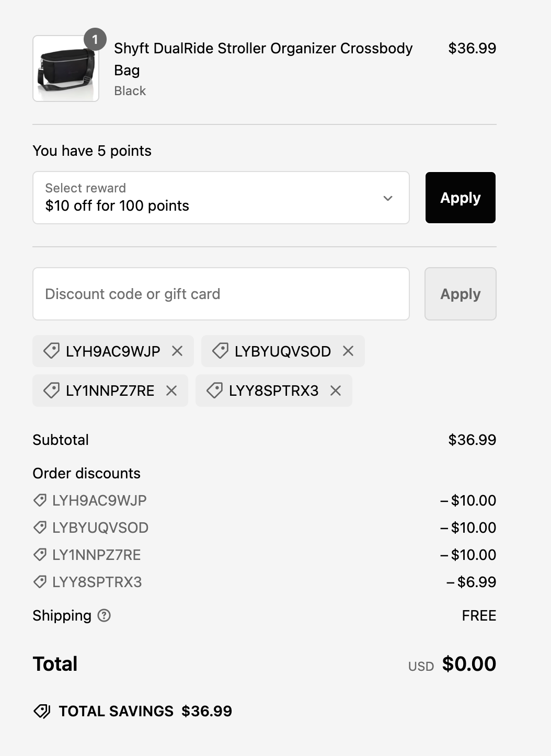Click the quantity badge on the product image

click(95, 39)
